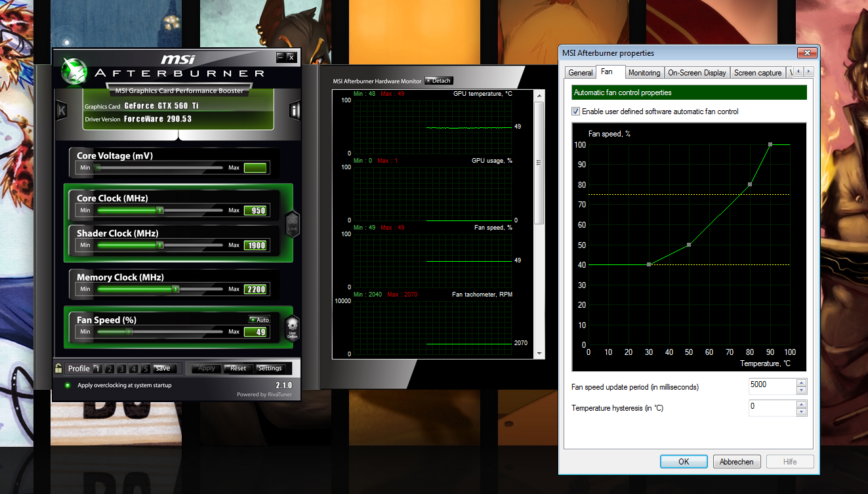868x494 pixels.
Task: Click the profile save button
Action: coord(163,369)
